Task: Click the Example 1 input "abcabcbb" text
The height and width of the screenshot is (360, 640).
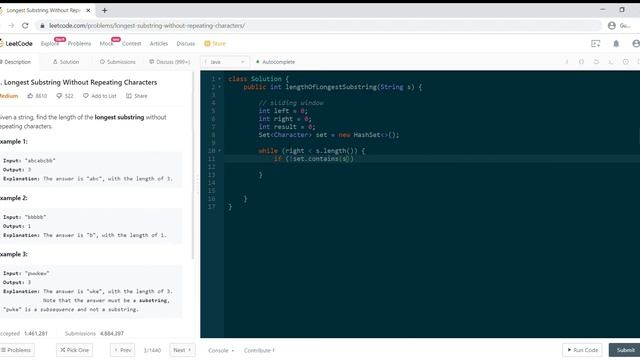Action: [x=40, y=161]
